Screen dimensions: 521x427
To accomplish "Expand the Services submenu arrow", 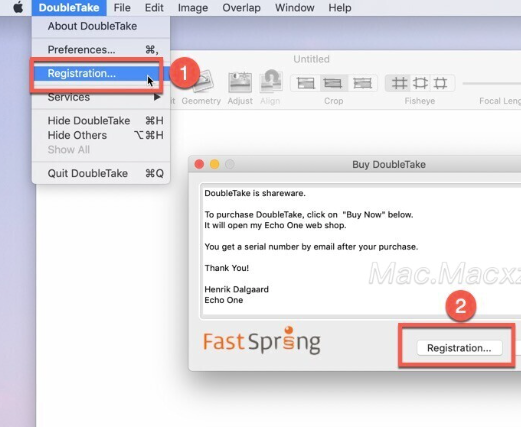I will click(x=157, y=97).
